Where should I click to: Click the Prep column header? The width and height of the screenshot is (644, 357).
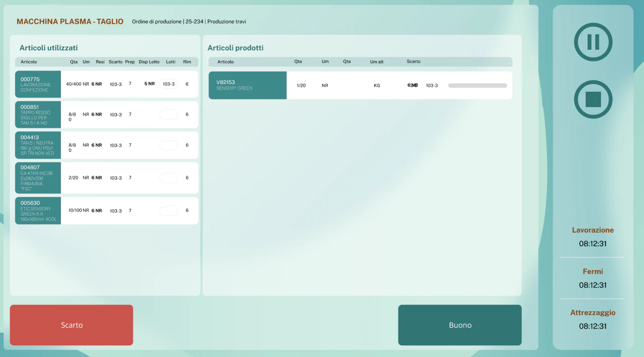(x=130, y=62)
